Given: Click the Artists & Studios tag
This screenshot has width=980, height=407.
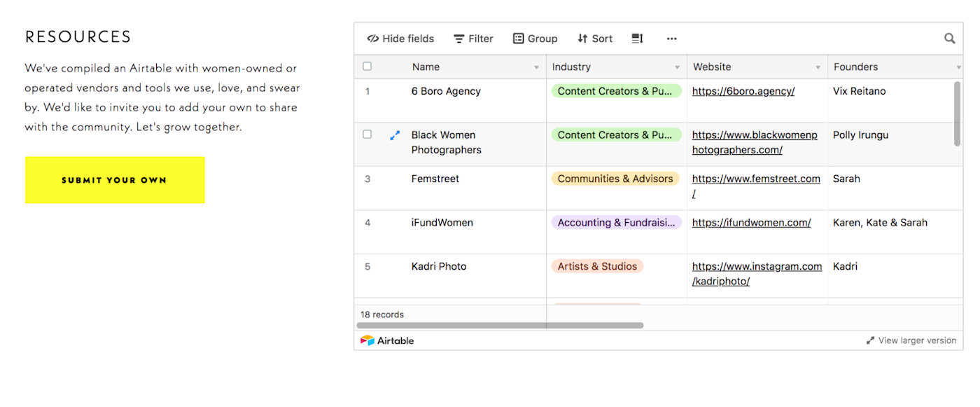Looking at the screenshot, I should pyautogui.click(x=597, y=266).
